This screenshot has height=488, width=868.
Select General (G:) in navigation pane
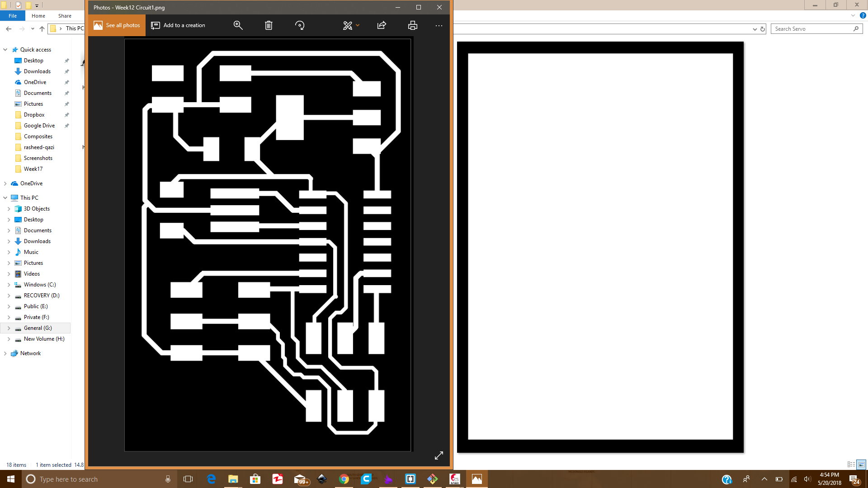(38, 328)
